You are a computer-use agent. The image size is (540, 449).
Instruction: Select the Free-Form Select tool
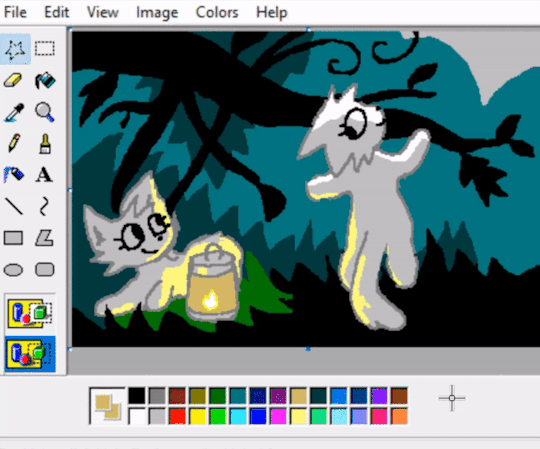[x=15, y=49]
